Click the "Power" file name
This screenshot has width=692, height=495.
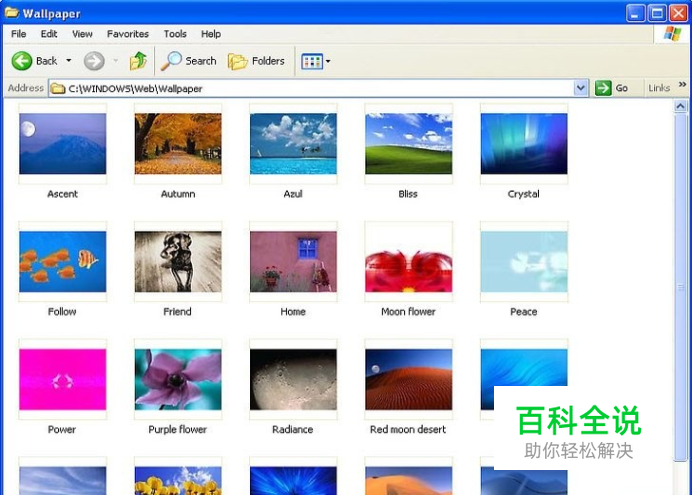[62, 429]
